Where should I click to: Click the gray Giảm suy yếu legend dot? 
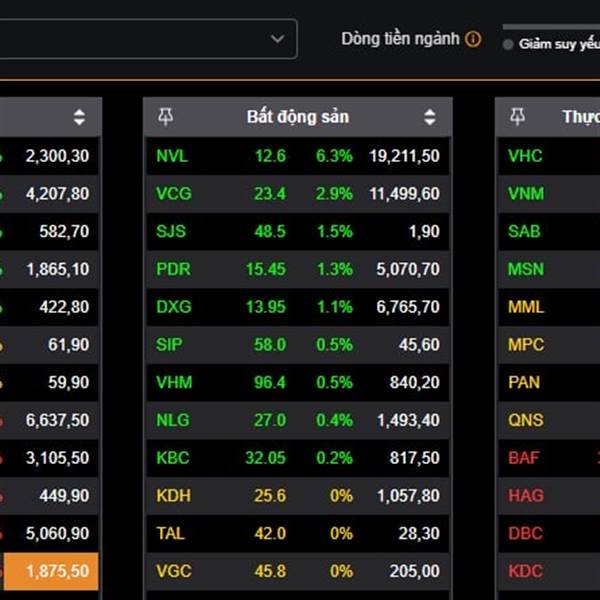508,45
